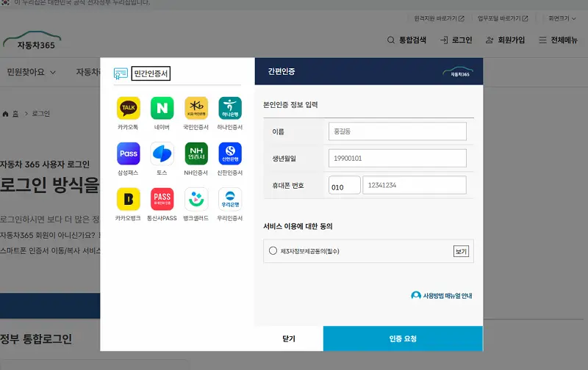Click the 인증 요청 button
Screen dimensions: 588x370
(403, 338)
